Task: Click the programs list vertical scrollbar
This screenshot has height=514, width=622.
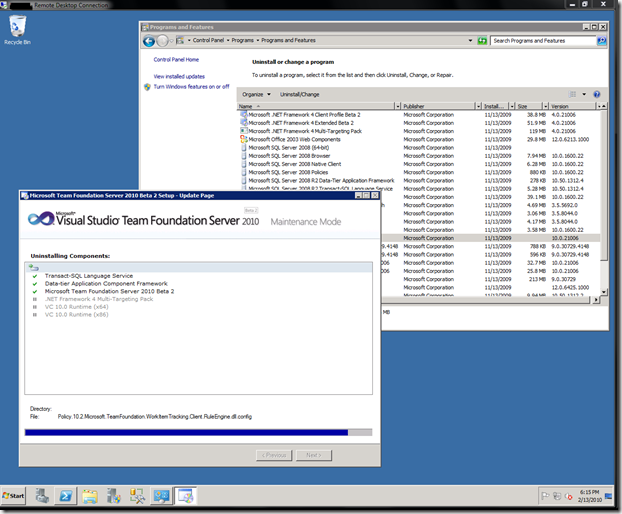Action: coord(603,186)
